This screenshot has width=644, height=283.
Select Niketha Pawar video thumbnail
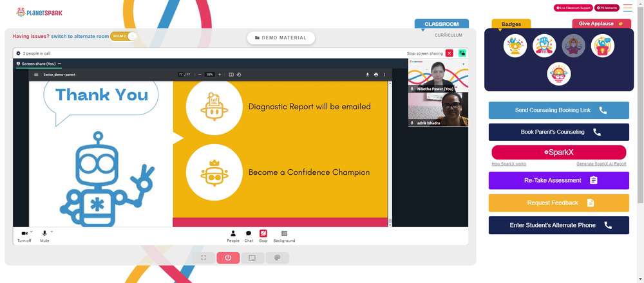click(x=438, y=75)
